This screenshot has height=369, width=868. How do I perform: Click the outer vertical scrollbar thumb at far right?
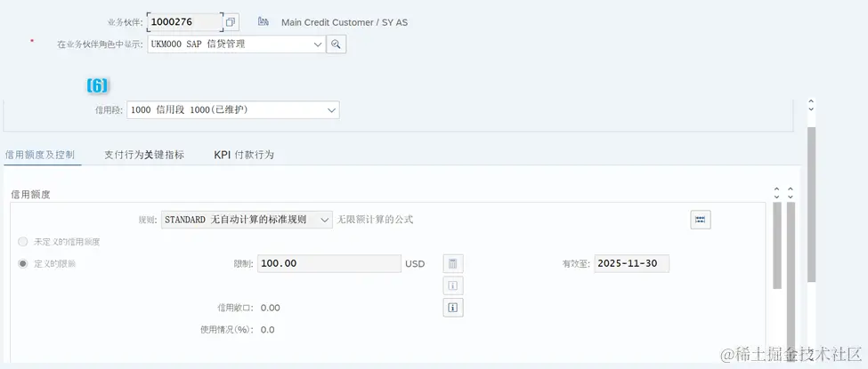(x=811, y=205)
